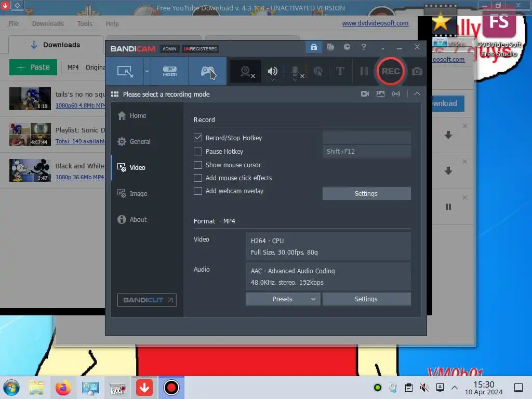Viewport: 532px width, 399px height.
Task: Open Bandicam help question mark
Action: [x=363, y=47]
